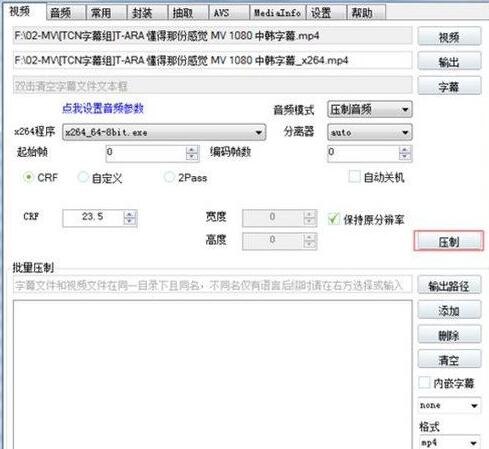Open the 设置 tab
Viewport: 489px width, 449px height.
326,13
